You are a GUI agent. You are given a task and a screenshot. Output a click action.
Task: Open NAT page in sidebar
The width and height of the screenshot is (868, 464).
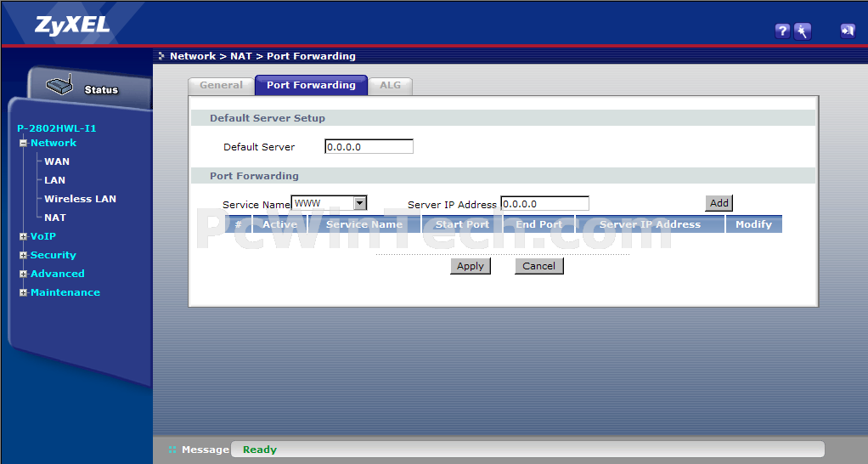[x=55, y=218]
